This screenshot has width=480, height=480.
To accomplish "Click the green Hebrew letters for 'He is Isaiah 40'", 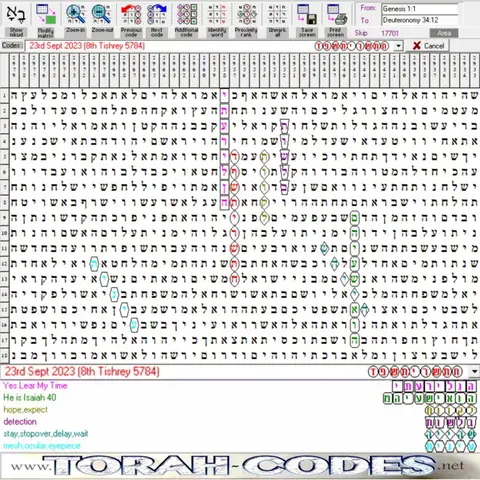I will click(x=429, y=398).
